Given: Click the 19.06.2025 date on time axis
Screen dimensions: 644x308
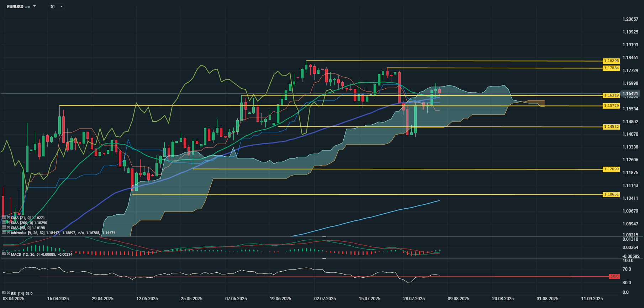Looking at the screenshot, I should coord(280,299).
